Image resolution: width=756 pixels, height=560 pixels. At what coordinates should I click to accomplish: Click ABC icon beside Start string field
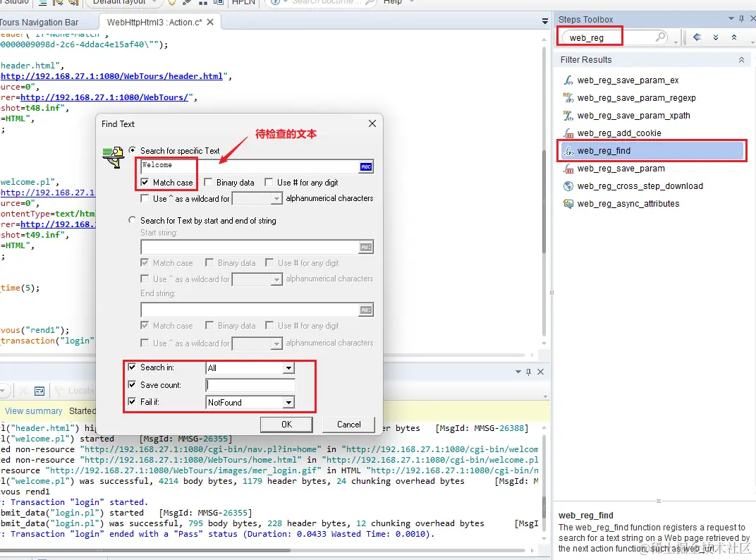(x=366, y=247)
